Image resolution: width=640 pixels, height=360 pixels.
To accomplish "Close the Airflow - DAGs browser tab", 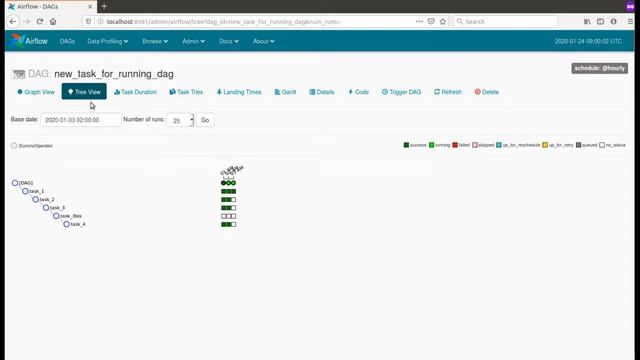I will pyautogui.click(x=90, y=7).
